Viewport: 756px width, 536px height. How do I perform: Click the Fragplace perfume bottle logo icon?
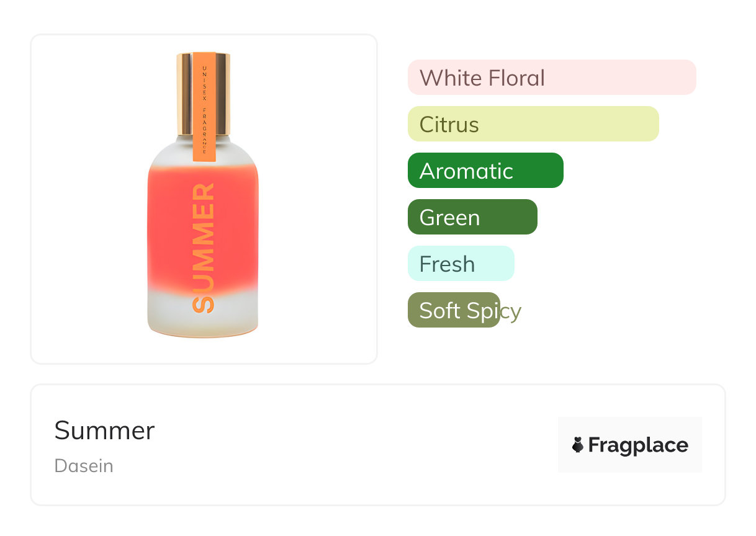[x=578, y=445]
